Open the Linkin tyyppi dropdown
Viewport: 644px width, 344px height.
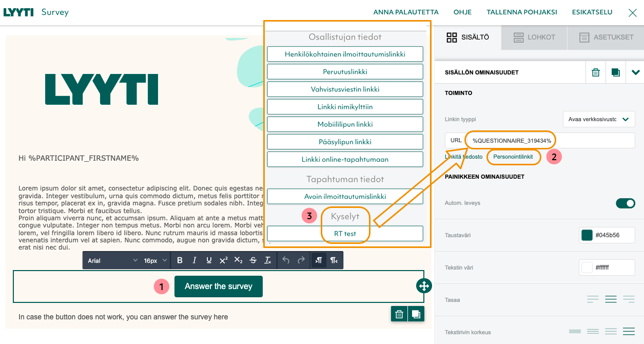[x=599, y=119]
